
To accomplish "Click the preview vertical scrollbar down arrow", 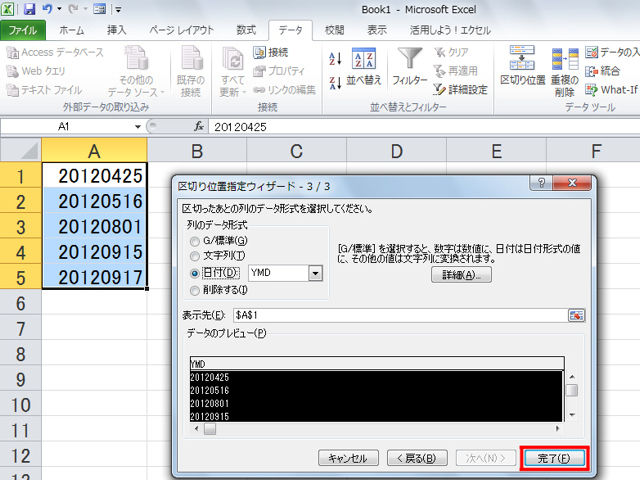I will click(x=572, y=415).
